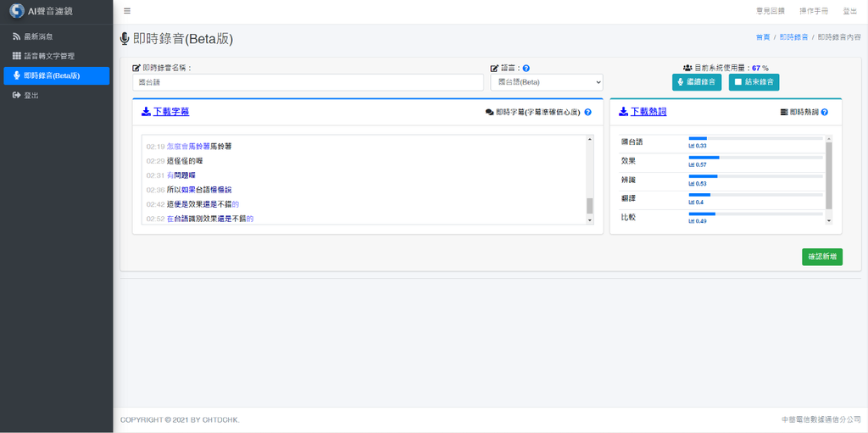This screenshot has width=868, height=433.
Task: Click the microphone icon in page title
Action: tap(125, 39)
